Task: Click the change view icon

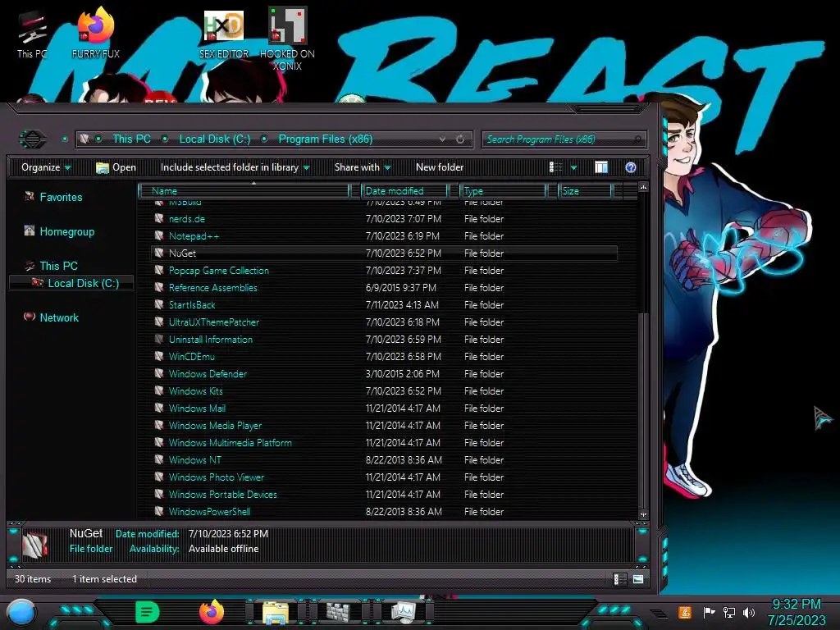Action: [x=556, y=167]
